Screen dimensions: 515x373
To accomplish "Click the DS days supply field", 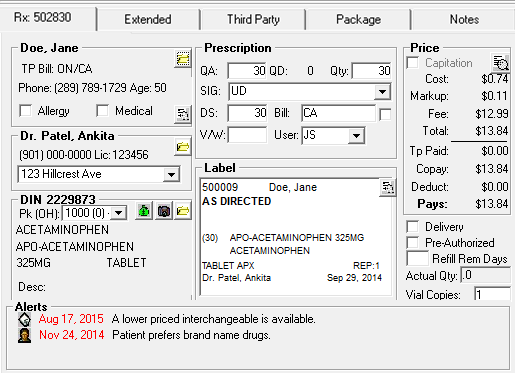I will (x=247, y=113).
